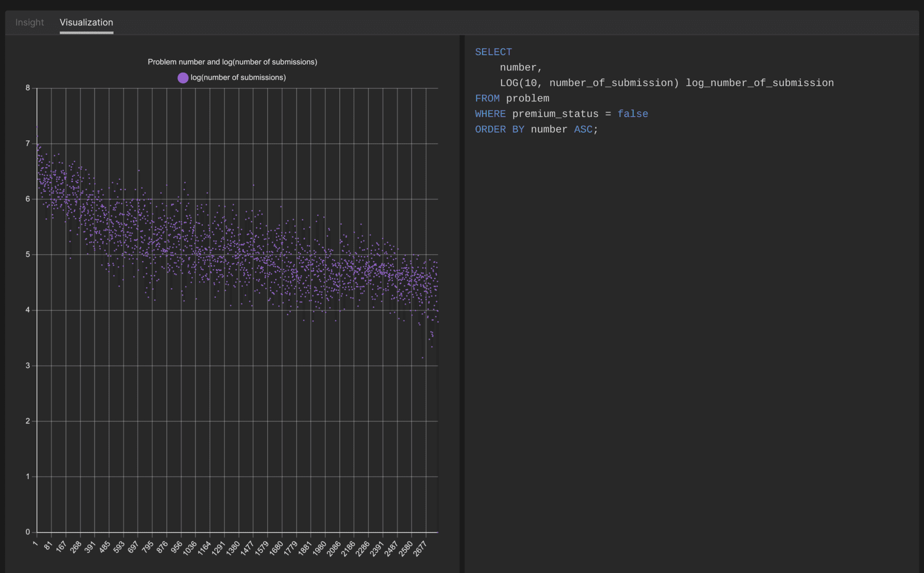Toggle the log(number of submissions) legend label
Viewport: 924px width, 573px height.
coord(238,77)
